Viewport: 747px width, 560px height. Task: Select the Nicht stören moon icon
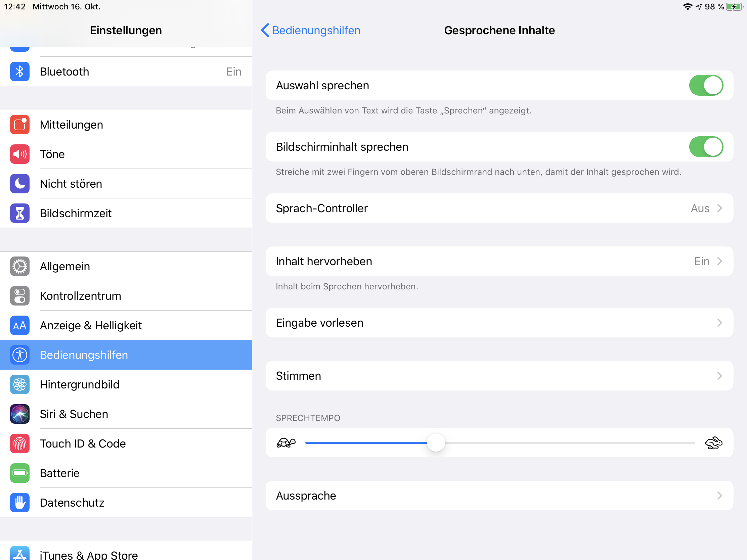point(19,184)
